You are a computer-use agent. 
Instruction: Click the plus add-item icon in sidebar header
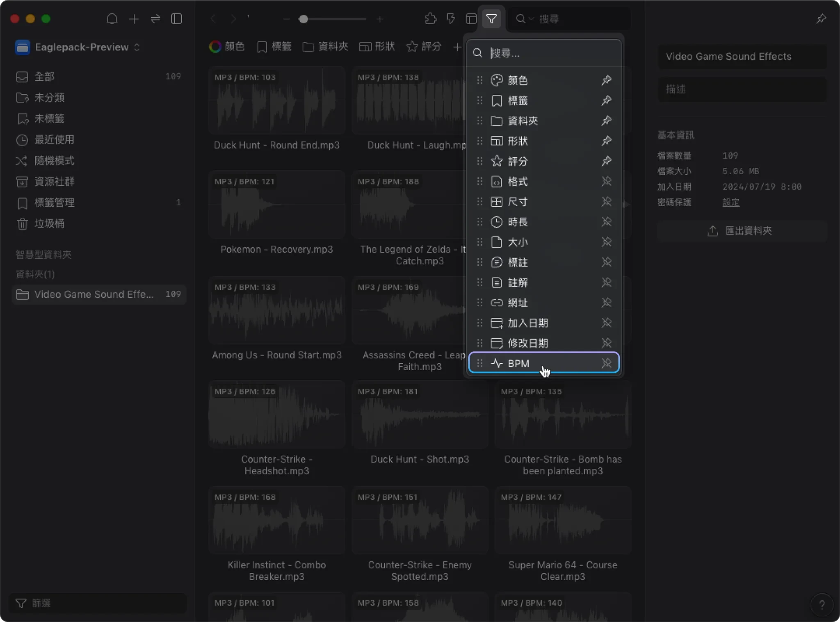tap(134, 19)
